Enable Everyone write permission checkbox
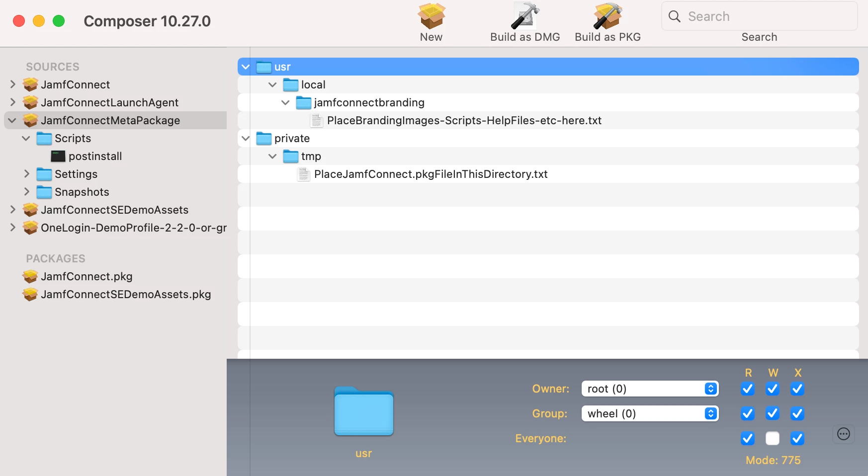 coord(773,438)
